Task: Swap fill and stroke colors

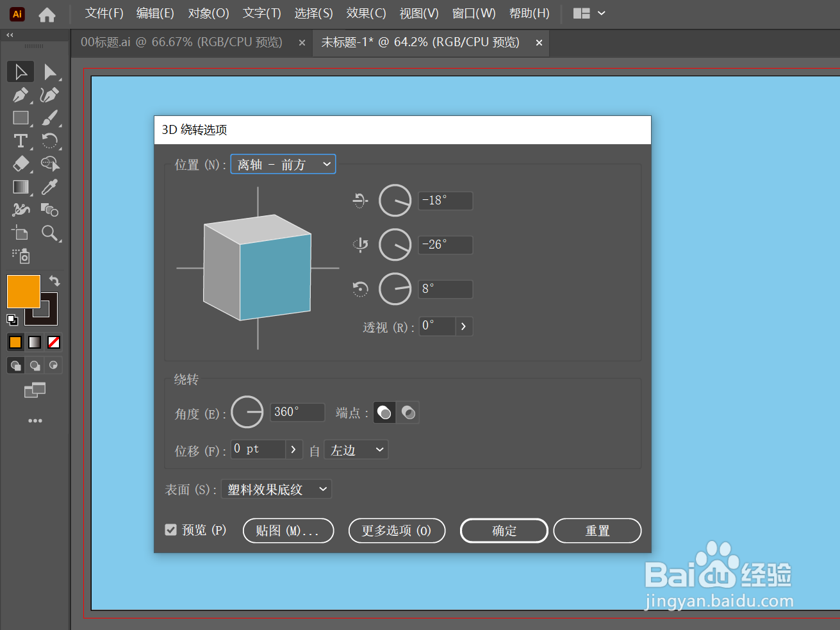Action: pyautogui.click(x=54, y=281)
